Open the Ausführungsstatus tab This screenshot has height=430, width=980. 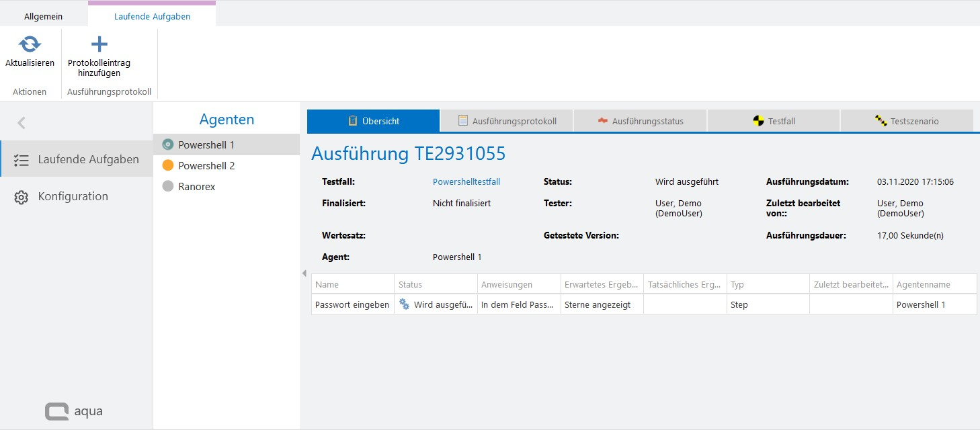pos(640,121)
